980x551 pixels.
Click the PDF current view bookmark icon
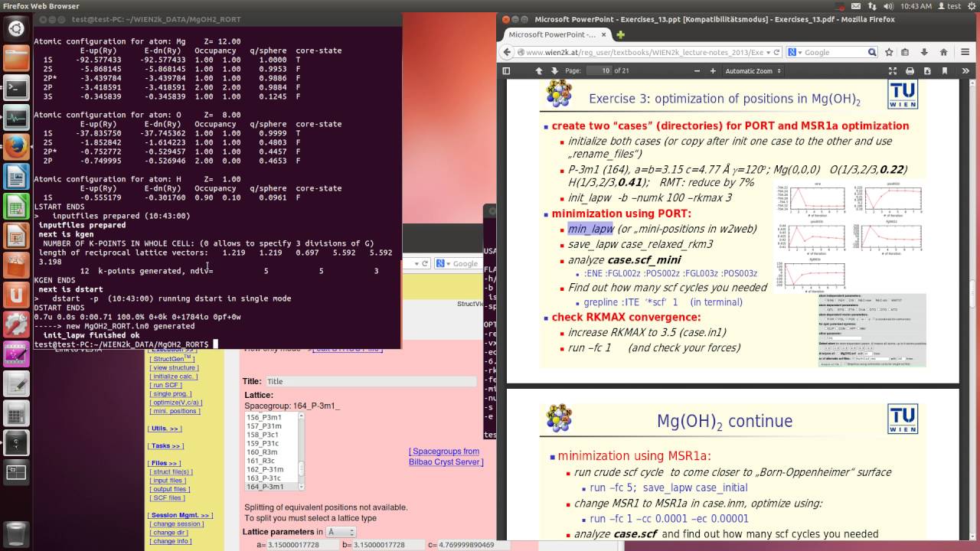(946, 70)
